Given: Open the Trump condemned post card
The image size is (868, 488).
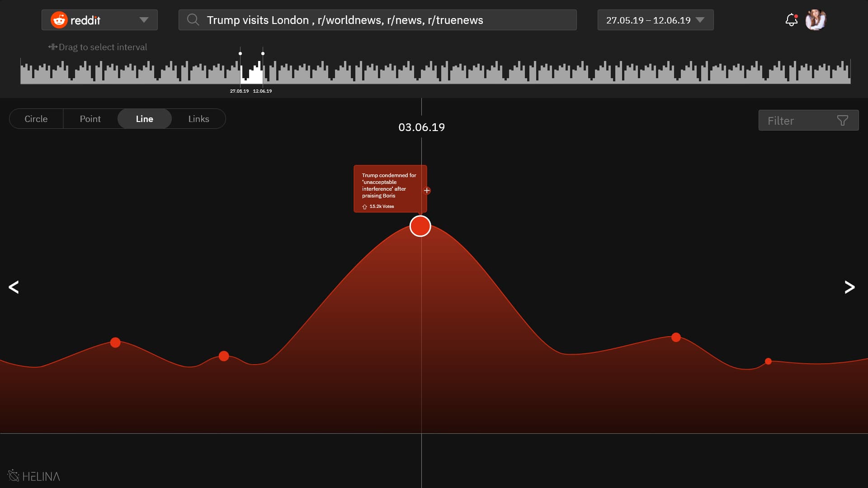Looking at the screenshot, I should pyautogui.click(x=389, y=186).
